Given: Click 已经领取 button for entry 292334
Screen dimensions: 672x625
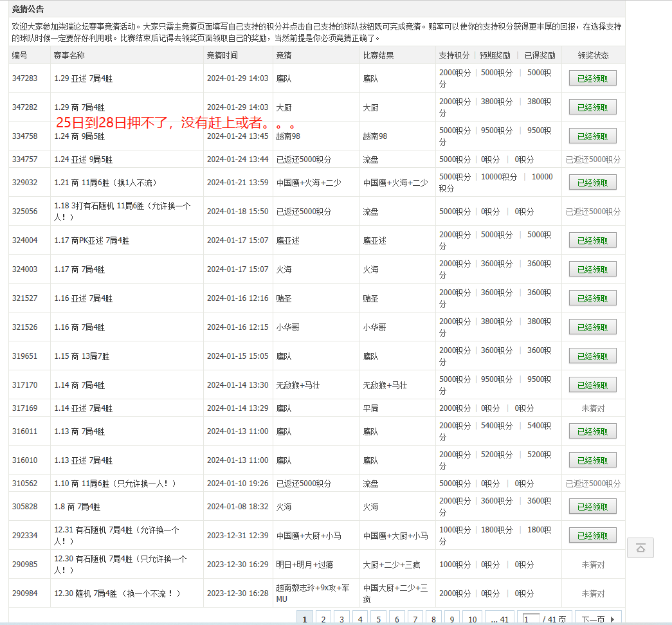Looking at the screenshot, I should (592, 536).
